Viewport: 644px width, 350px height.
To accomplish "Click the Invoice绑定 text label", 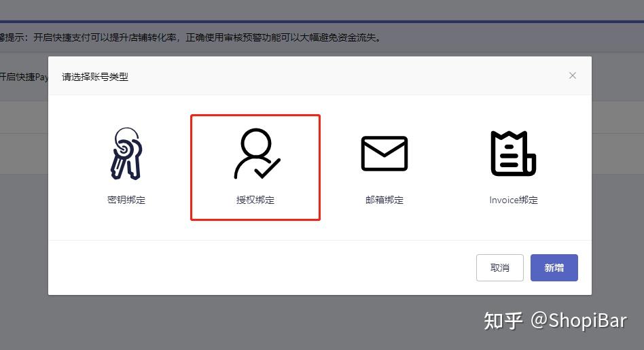I will (514, 200).
